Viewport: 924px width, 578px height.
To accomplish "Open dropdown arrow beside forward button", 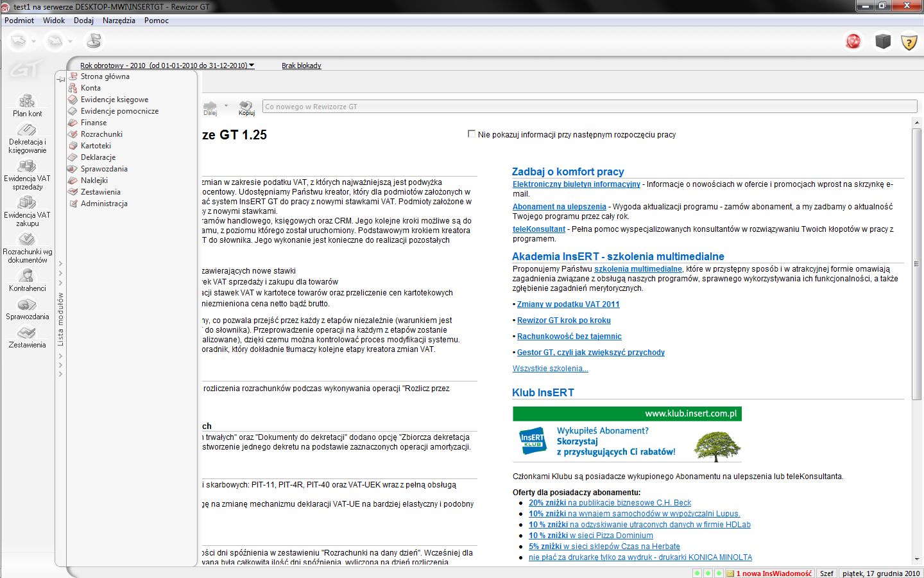I will (71, 42).
